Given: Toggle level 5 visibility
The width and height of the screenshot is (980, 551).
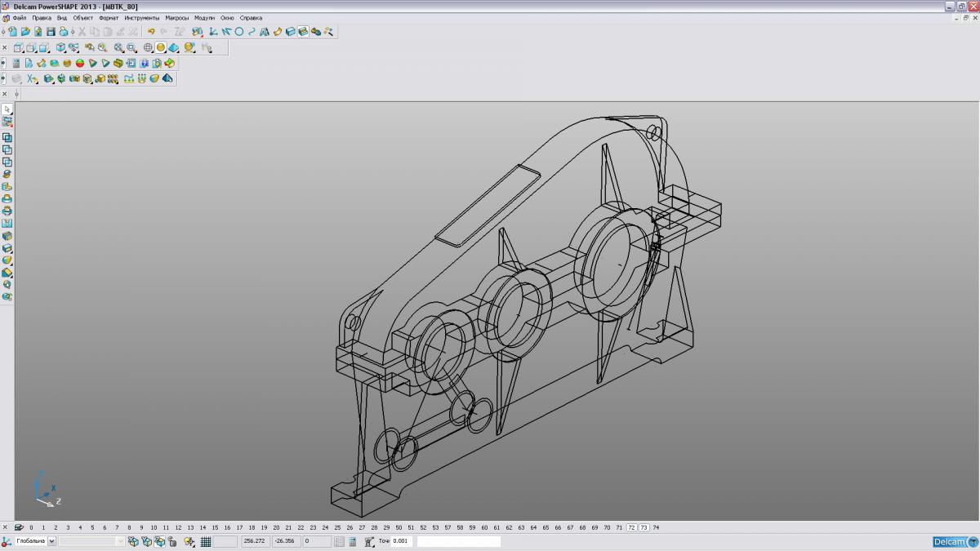Looking at the screenshot, I should pyautogui.click(x=92, y=527).
